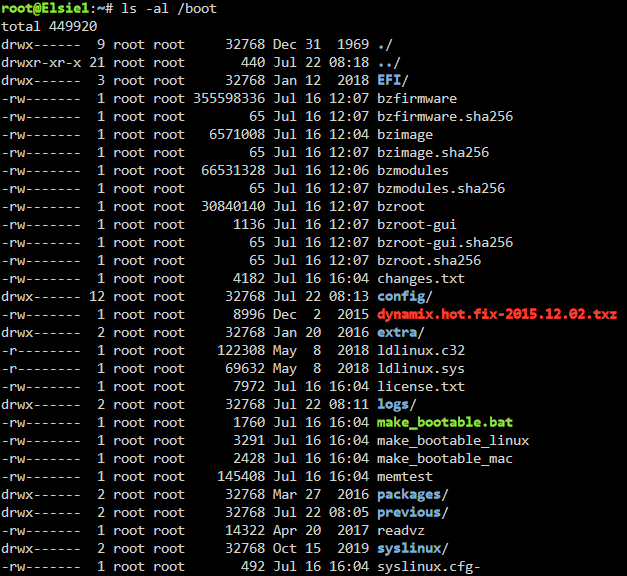Click the size '492' of syslinux.cfg-

tap(253, 566)
